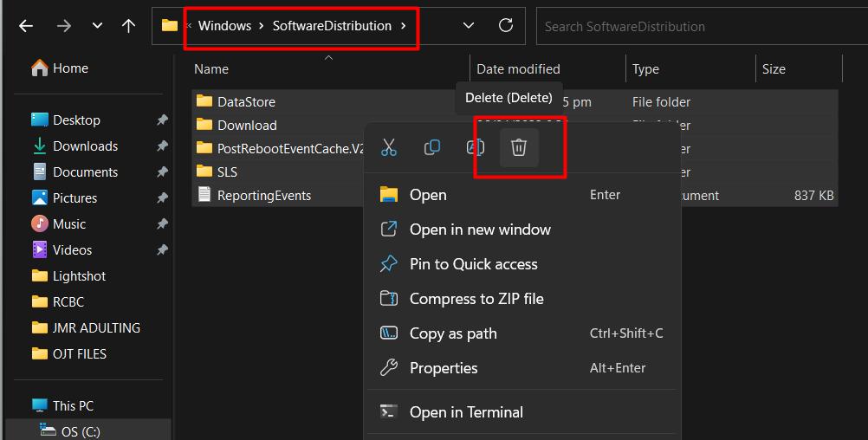
Task: Click the DataStore folder icon
Action: point(204,100)
